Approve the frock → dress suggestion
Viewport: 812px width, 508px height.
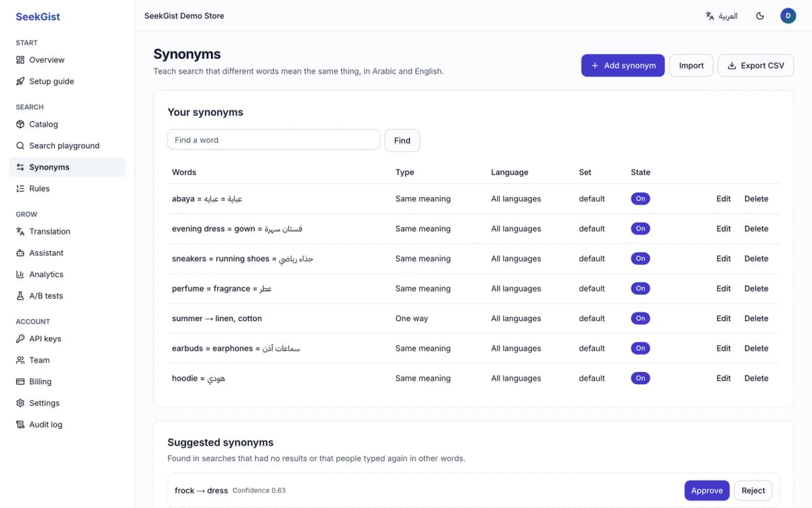(706, 490)
